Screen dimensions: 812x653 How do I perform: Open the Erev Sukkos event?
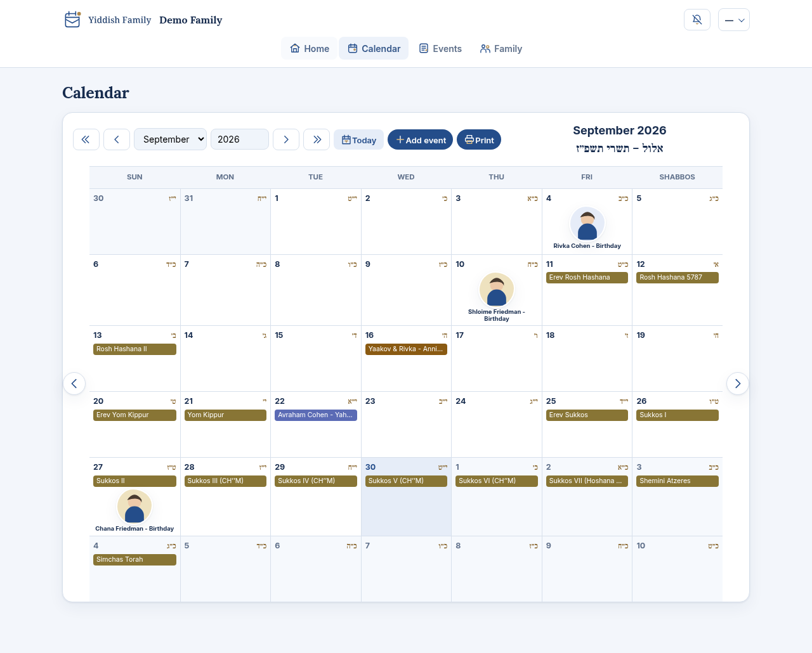point(587,415)
